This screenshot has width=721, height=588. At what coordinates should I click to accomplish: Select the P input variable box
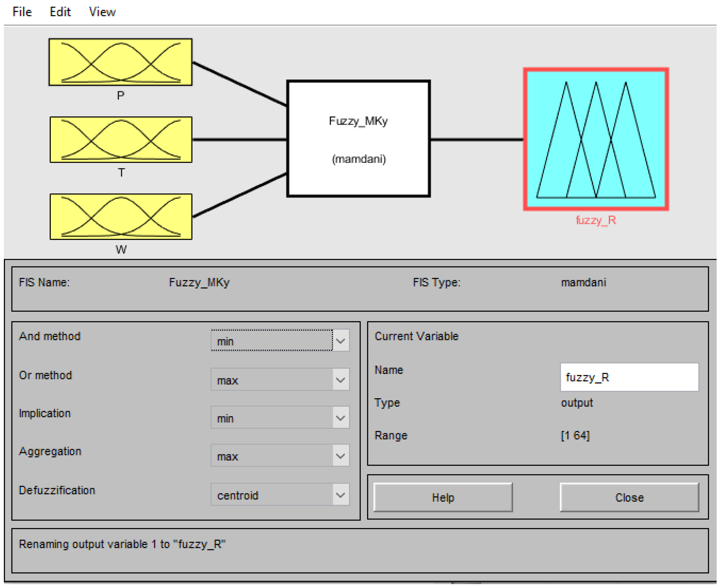click(x=120, y=62)
